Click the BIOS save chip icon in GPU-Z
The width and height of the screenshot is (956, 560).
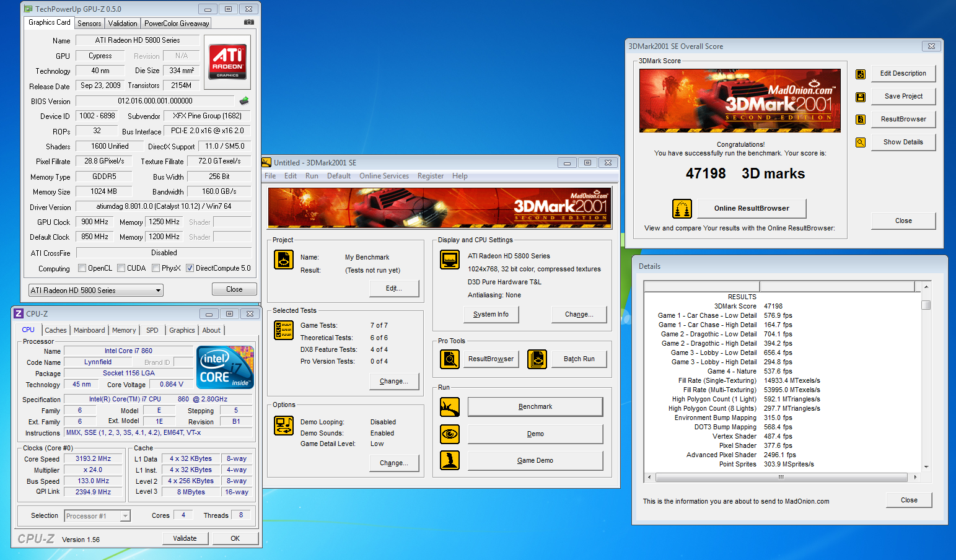click(x=244, y=100)
